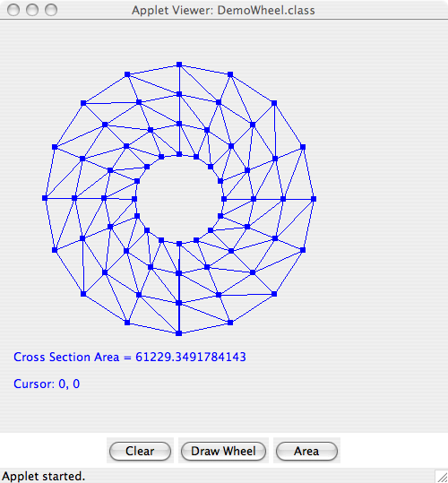The width and height of the screenshot is (448, 483).
Task: Select the topmost node of the wheel mesh
Action: [179, 65]
